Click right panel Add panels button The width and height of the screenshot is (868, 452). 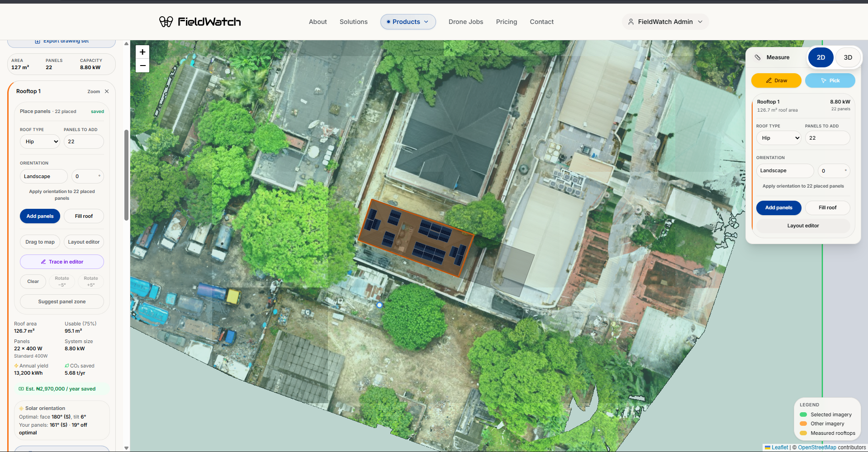tap(779, 207)
